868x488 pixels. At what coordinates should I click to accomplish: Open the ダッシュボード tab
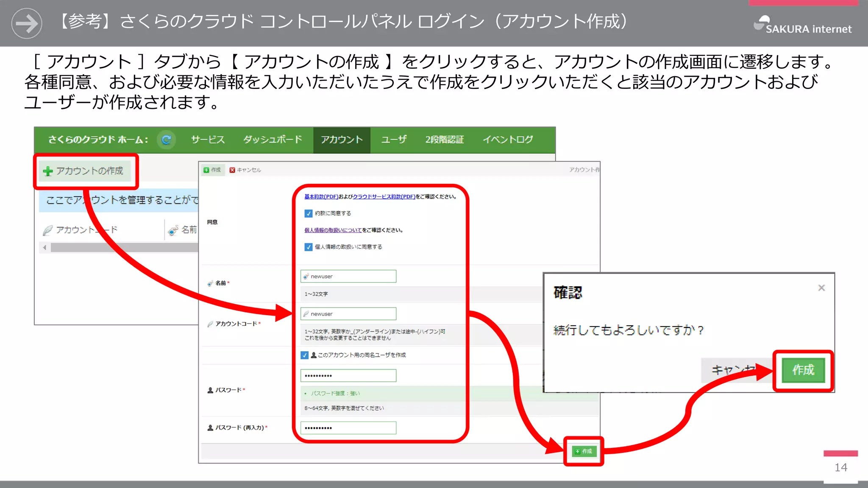273,139
